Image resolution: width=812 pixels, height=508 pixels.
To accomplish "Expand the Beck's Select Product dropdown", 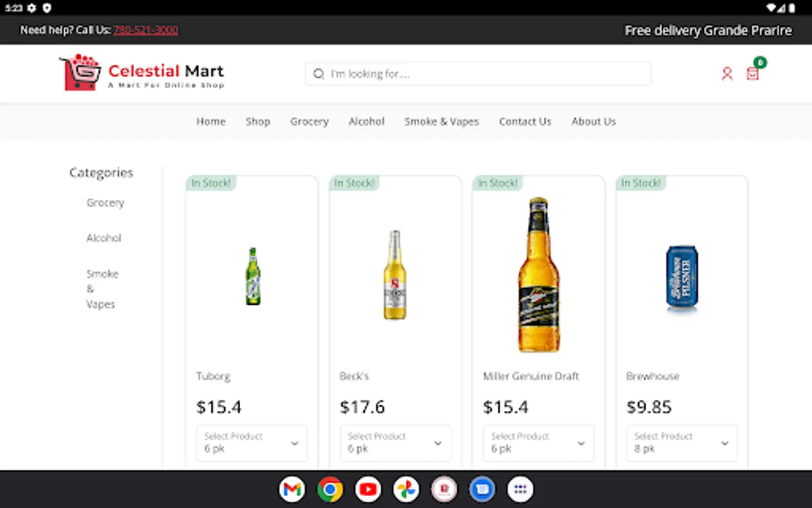I will [x=395, y=443].
